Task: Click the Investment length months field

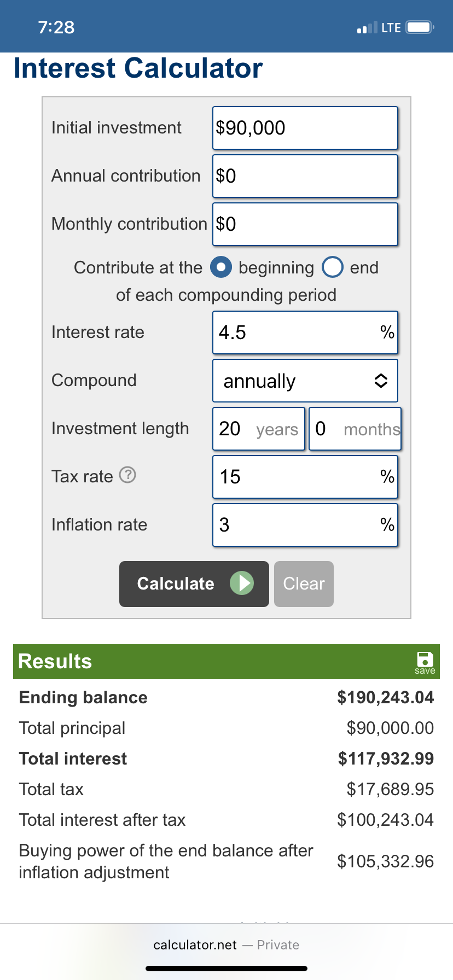Action: [355, 429]
